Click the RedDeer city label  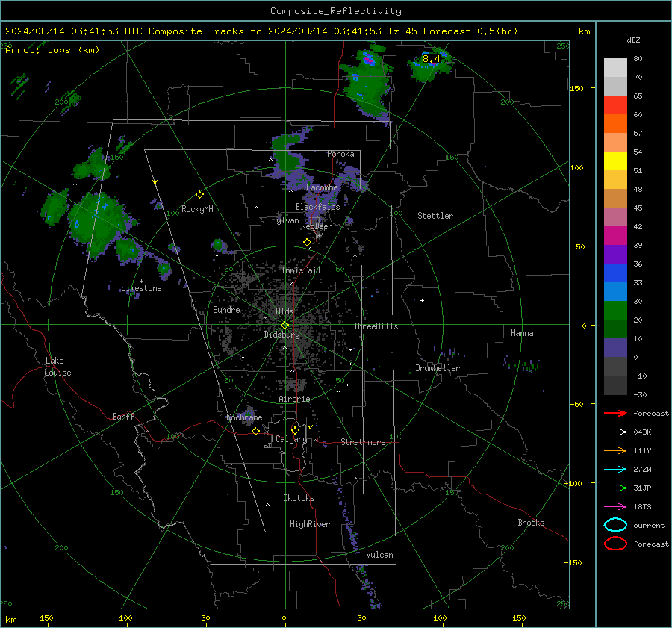click(x=317, y=226)
